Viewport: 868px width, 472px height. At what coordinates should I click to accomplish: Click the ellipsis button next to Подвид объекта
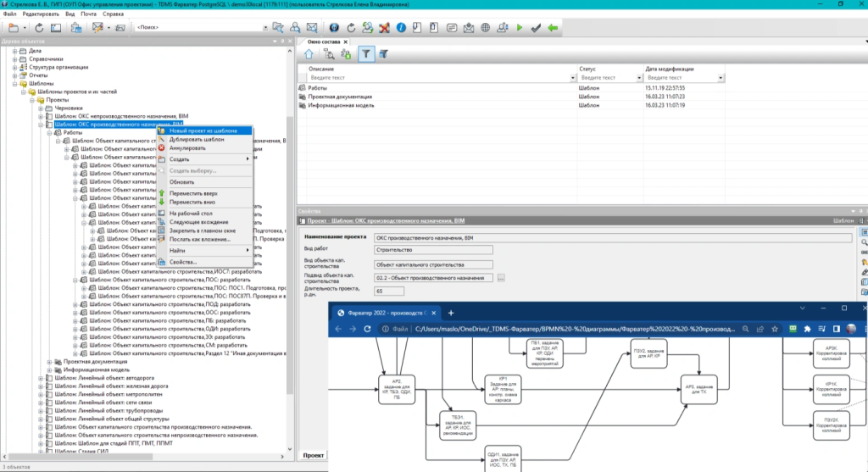pyautogui.click(x=501, y=278)
